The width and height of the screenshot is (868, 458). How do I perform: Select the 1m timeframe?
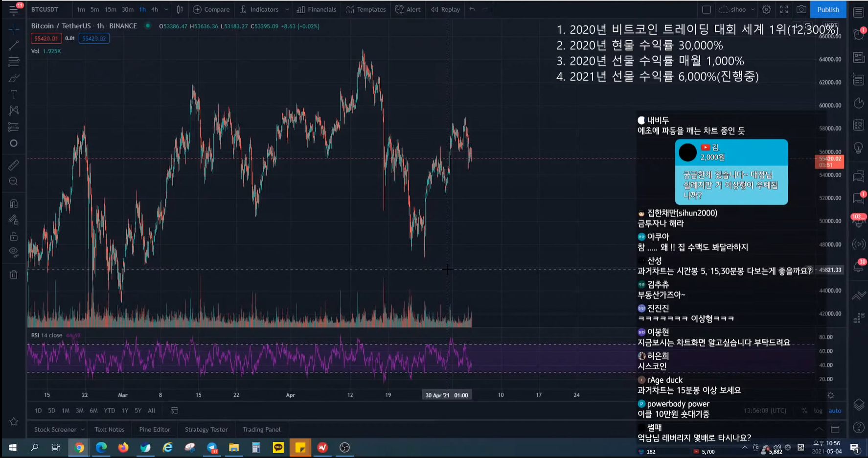81,9
